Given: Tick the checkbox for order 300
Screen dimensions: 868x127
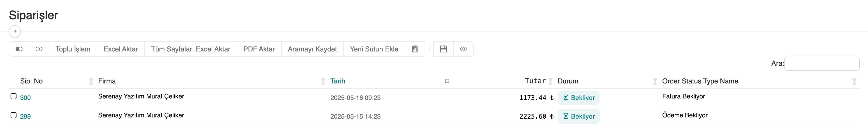Looking at the screenshot, I should [14, 96].
